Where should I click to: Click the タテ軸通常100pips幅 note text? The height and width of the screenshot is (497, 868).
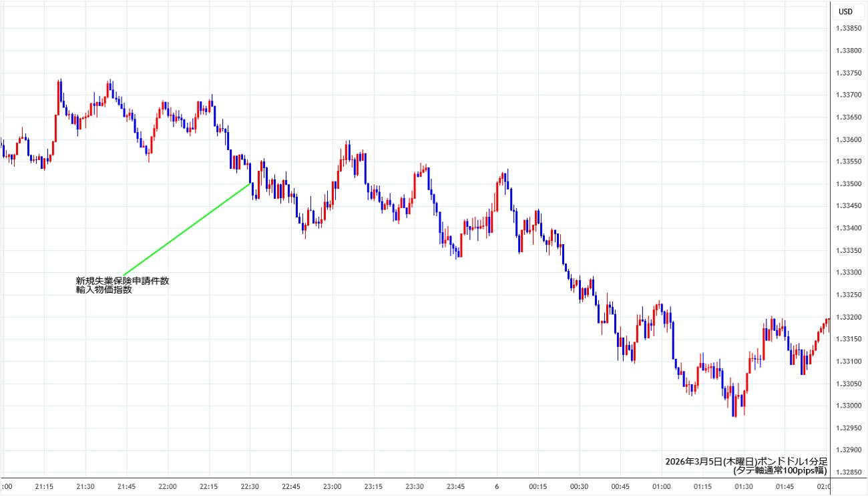780,470
